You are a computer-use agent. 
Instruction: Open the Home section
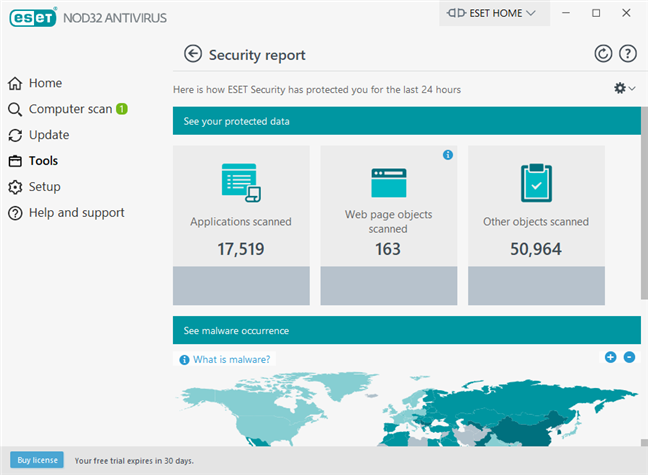pos(45,83)
